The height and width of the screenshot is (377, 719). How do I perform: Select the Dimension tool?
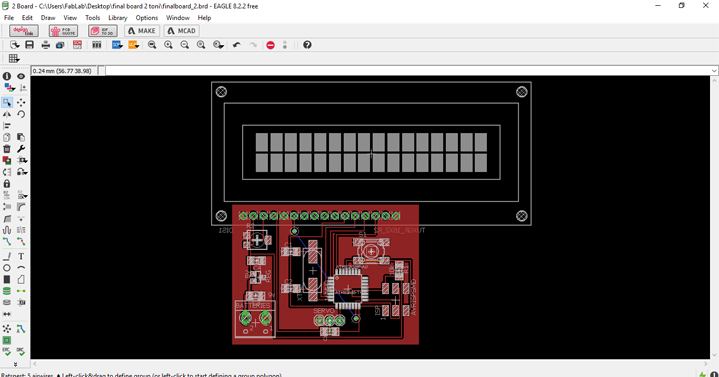[7, 314]
